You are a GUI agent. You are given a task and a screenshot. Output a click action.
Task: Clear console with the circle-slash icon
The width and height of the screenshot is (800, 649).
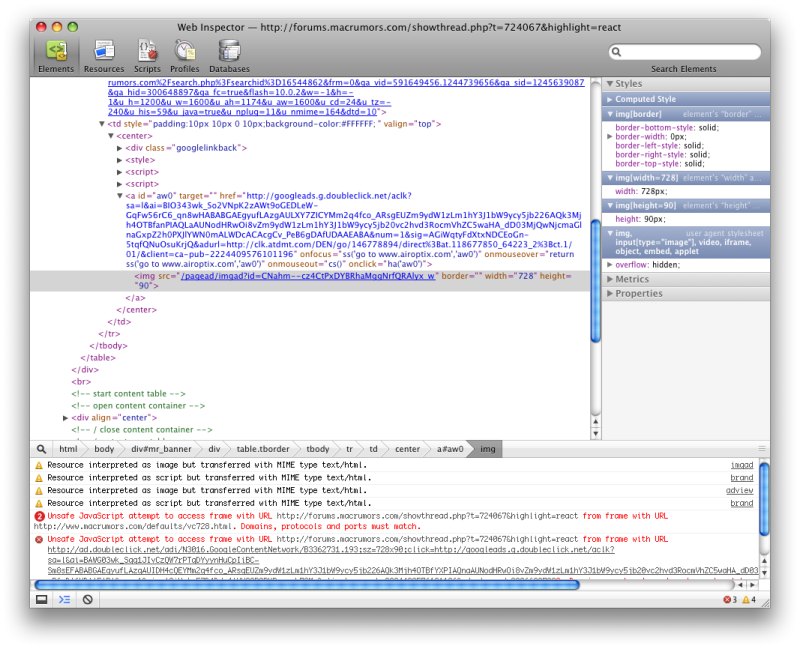88,599
